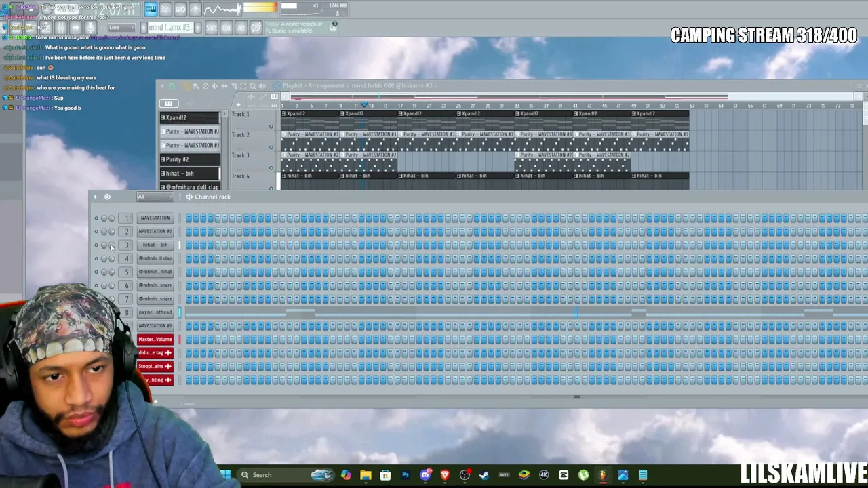Toggle the mute LED for channel 5 hihat

coord(96,272)
